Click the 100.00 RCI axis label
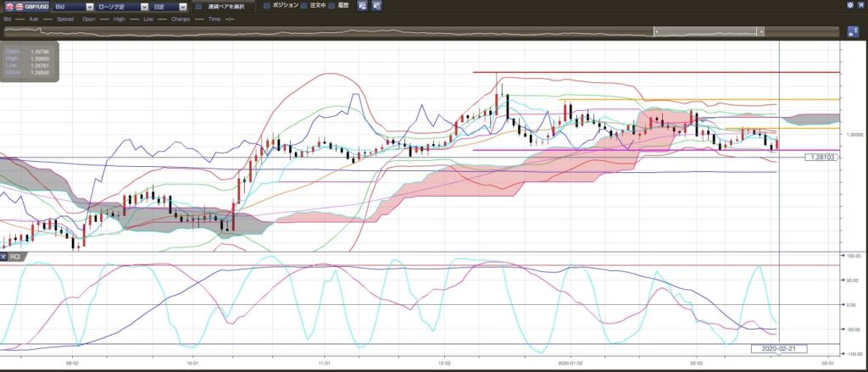This screenshot has height=372, width=868. [x=854, y=257]
